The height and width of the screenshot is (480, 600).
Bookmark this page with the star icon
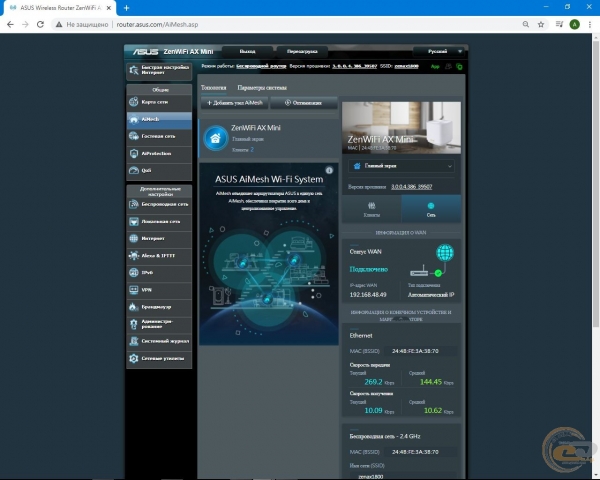pos(541,24)
